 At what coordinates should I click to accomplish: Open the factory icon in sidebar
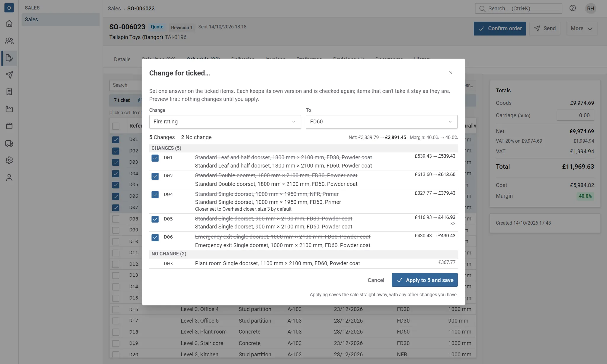click(9, 109)
